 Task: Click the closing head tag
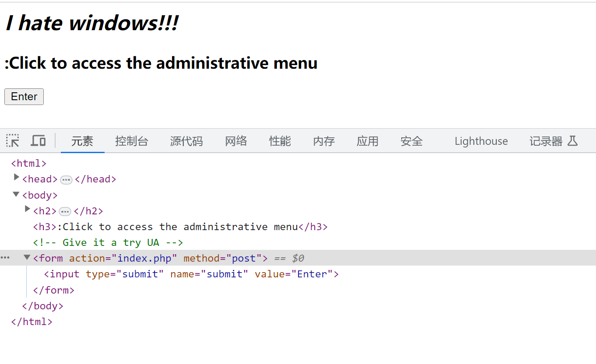pyautogui.click(x=95, y=179)
